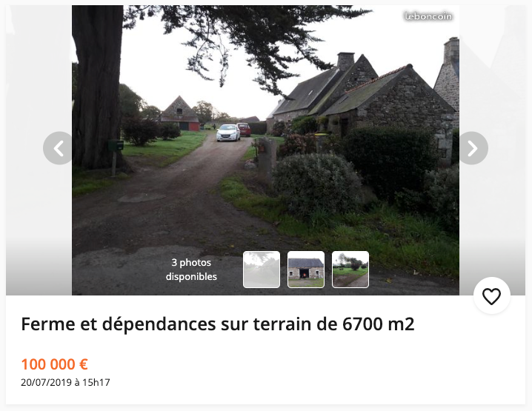Click the leboncoin watermark logo
Image resolution: width=532 pixels, height=411 pixels.
coord(428,16)
